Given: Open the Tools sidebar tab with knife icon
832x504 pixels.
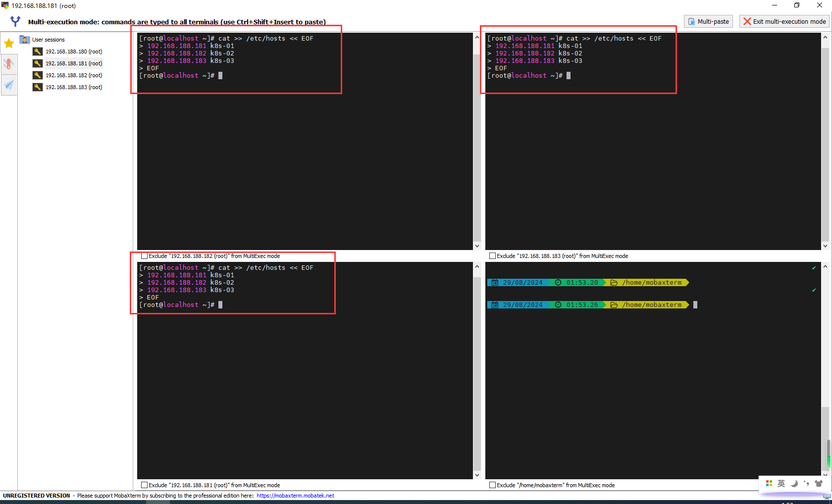Looking at the screenshot, I should 9,64.
